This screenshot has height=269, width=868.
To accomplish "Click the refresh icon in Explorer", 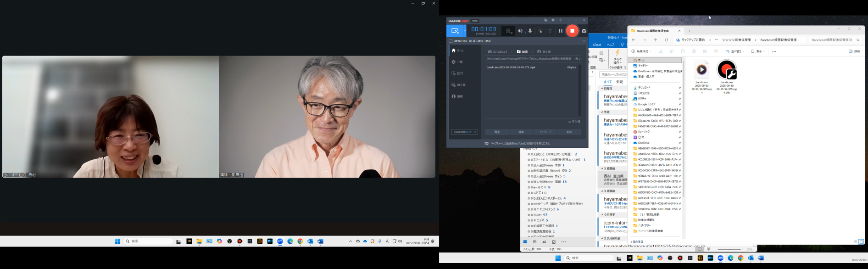I will click(x=667, y=40).
